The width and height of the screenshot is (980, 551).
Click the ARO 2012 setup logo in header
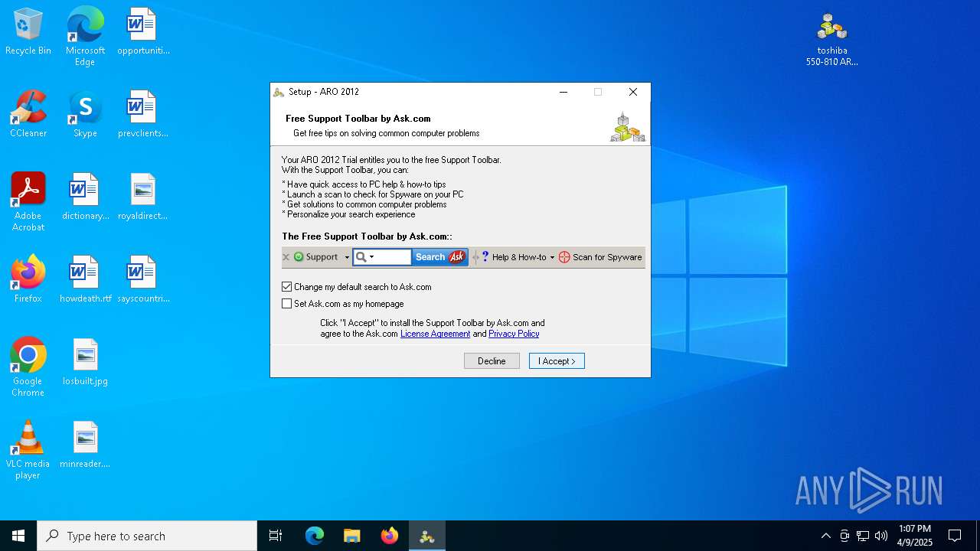[x=627, y=127]
